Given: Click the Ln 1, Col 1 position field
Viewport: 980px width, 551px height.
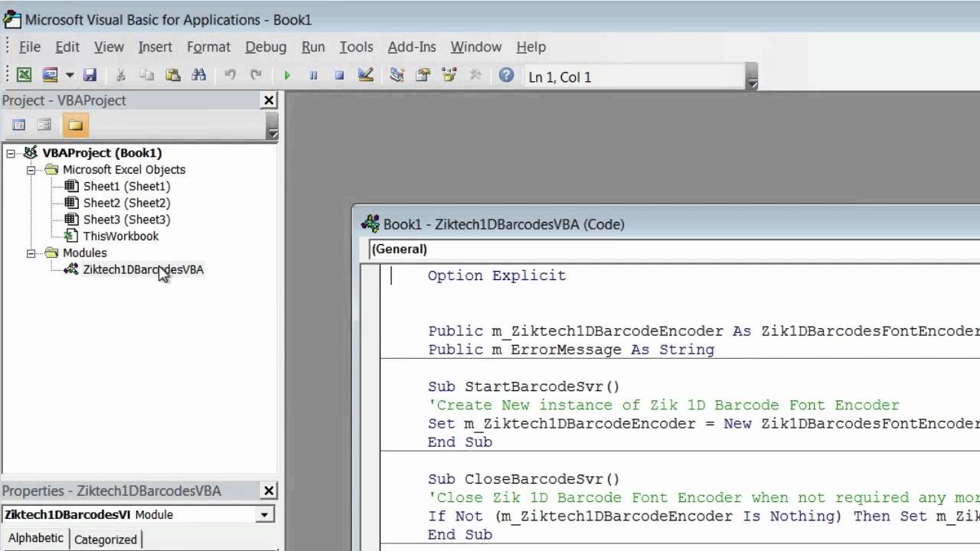Looking at the screenshot, I should pyautogui.click(x=634, y=77).
